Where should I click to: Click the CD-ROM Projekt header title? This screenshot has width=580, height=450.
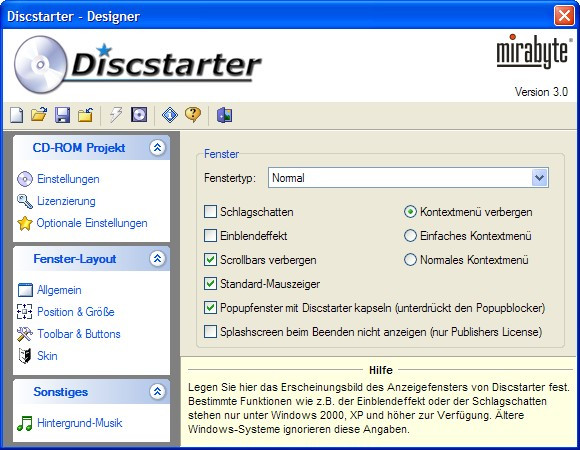pos(79,148)
